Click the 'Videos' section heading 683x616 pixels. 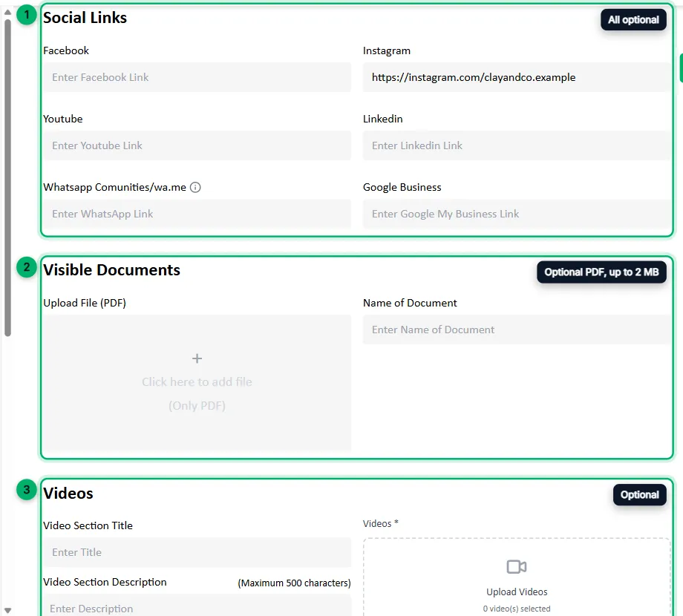pyautogui.click(x=68, y=494)
